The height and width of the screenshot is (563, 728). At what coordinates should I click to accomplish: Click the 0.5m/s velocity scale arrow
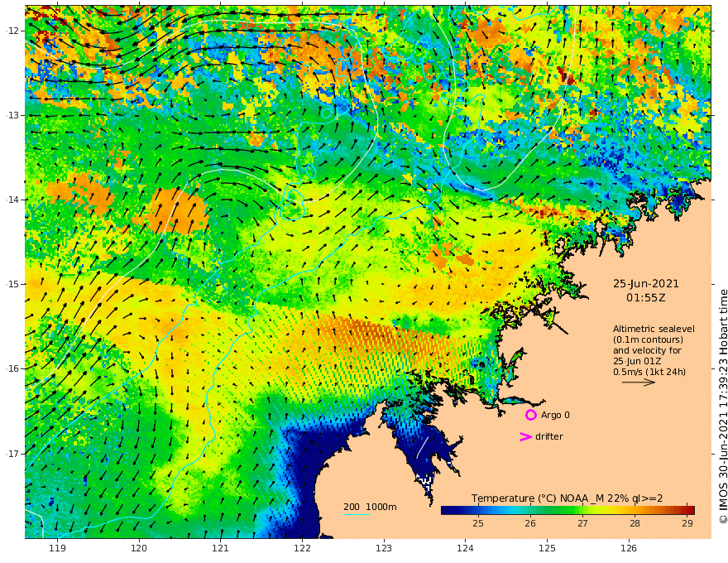click(639, 383)
